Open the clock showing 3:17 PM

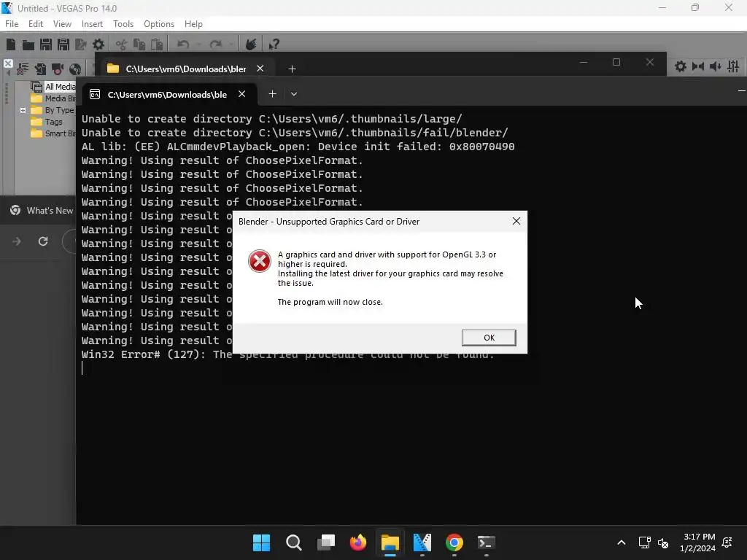pyautogui.click(x=698, y=542)
